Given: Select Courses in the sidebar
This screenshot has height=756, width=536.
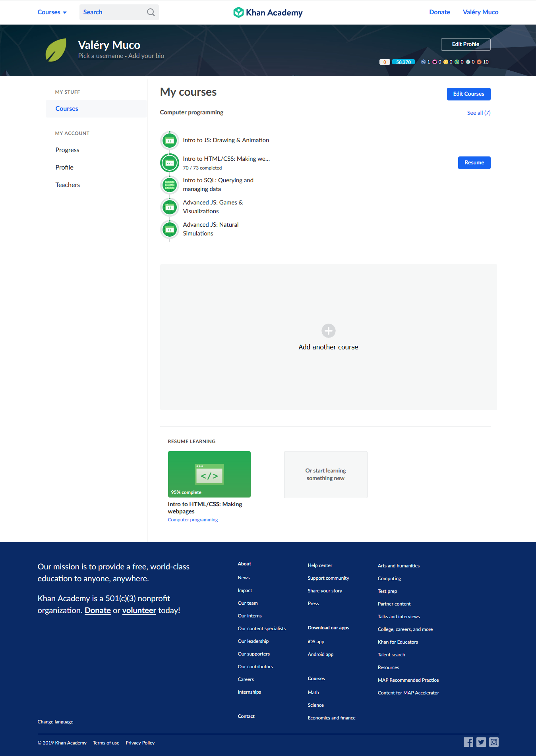Looking at the screenshot, I should pos(96,109).
